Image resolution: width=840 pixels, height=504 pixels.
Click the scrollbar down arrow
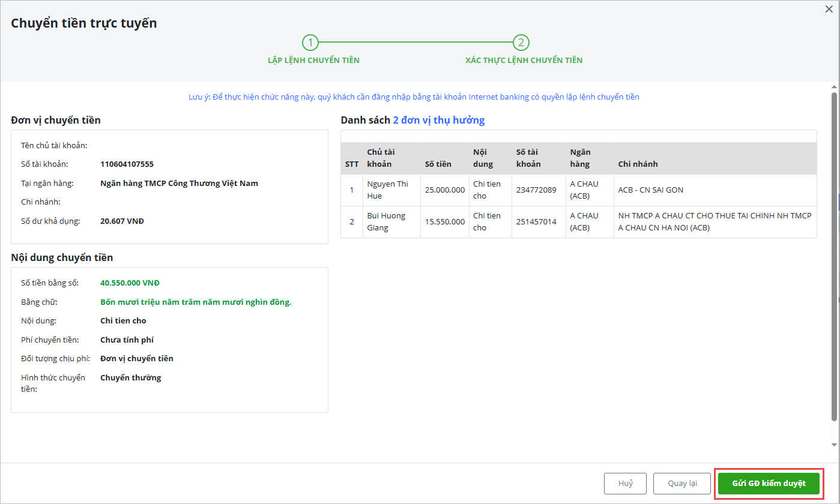[x=833, y=445]
